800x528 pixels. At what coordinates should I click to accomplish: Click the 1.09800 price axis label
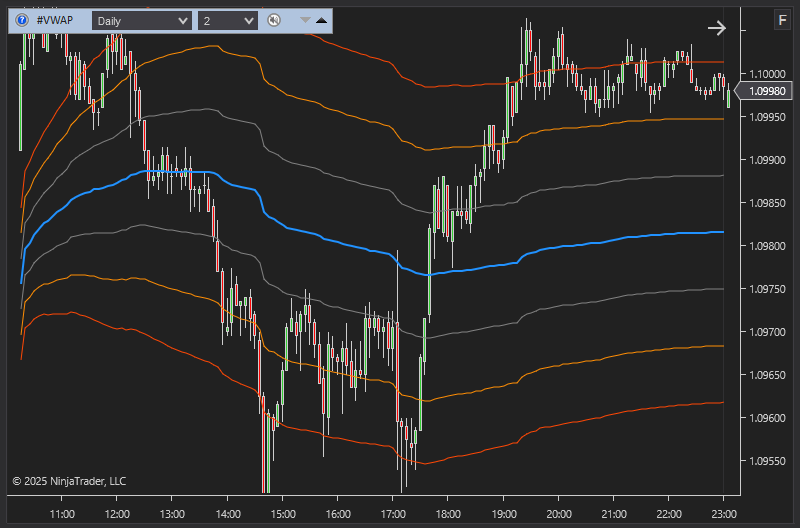(x=766, y=246)
